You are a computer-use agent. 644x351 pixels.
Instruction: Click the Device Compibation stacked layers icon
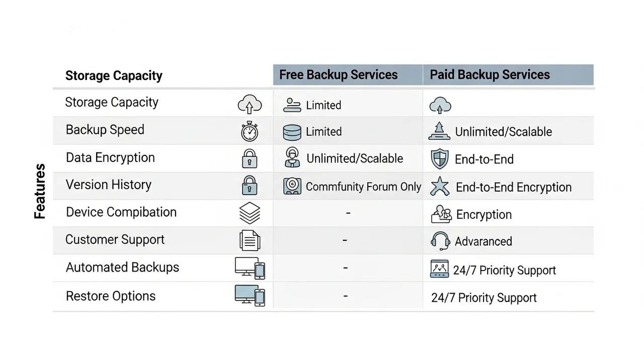(x=250, y=213)
